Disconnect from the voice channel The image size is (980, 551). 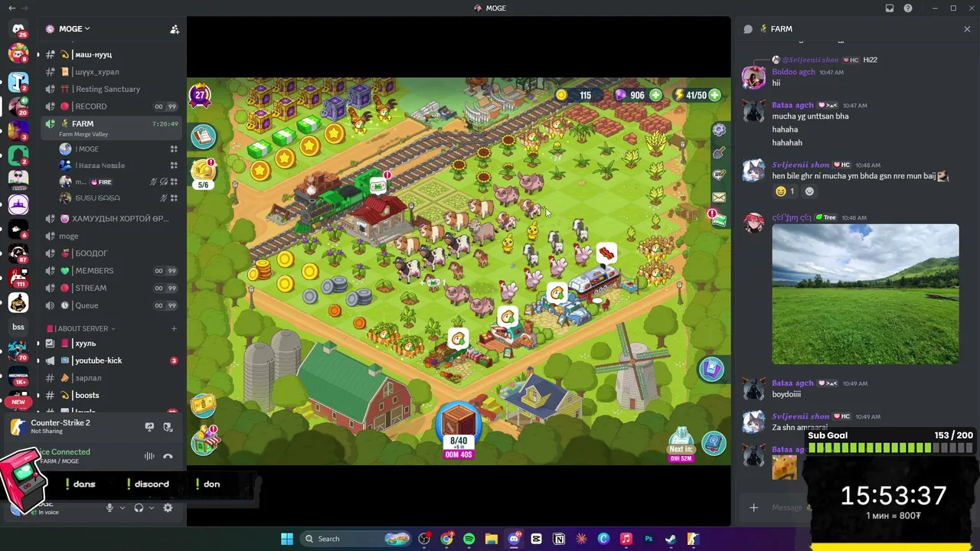click(x=168, y=456)
